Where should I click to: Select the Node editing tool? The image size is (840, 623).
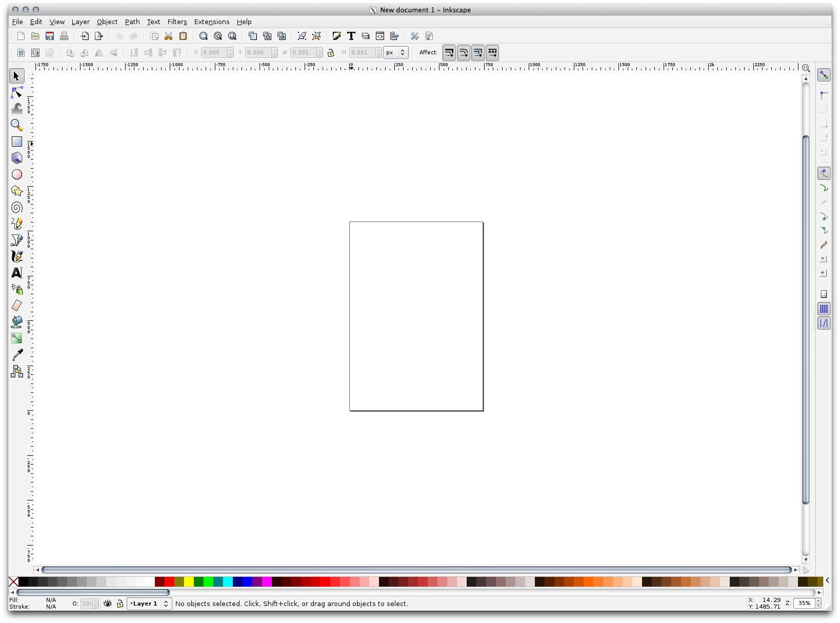pos(17,93)
